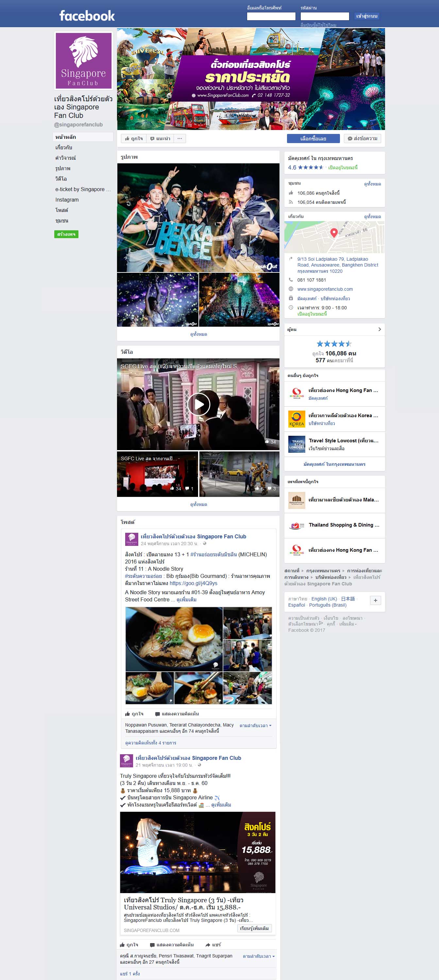Click the phone number 081 107 1881
This screenshot has height=980, width=439.
[312, 280]
